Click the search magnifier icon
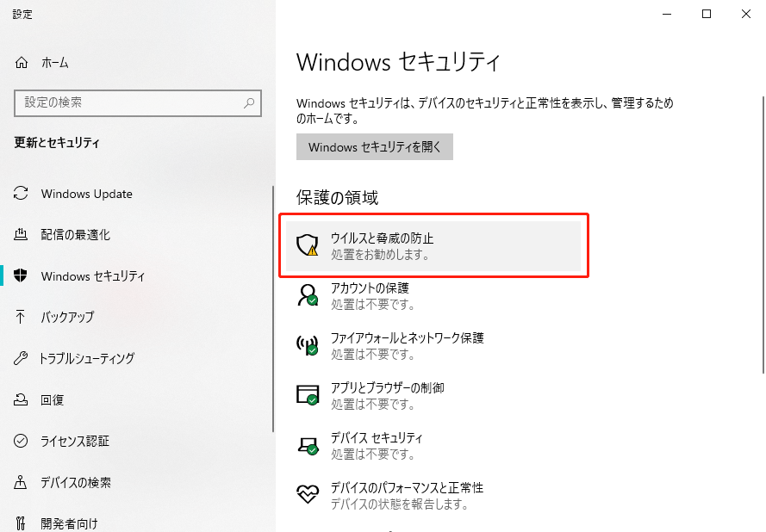Image resolution: width=766 pixels, height=532 pixels. pyautogui.click(x=250, y=102)
